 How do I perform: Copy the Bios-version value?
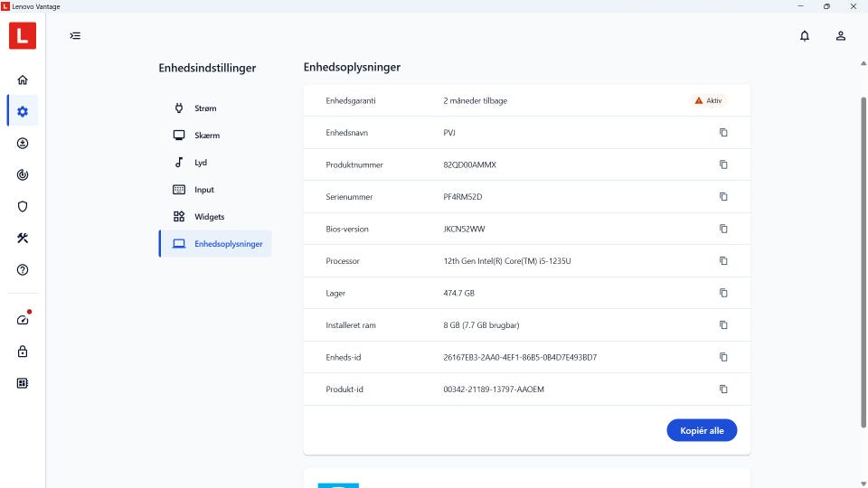723,229
